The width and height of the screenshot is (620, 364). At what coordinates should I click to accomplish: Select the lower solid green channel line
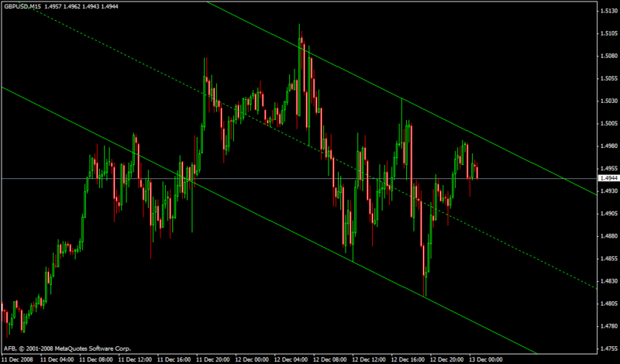coord(269,218)
